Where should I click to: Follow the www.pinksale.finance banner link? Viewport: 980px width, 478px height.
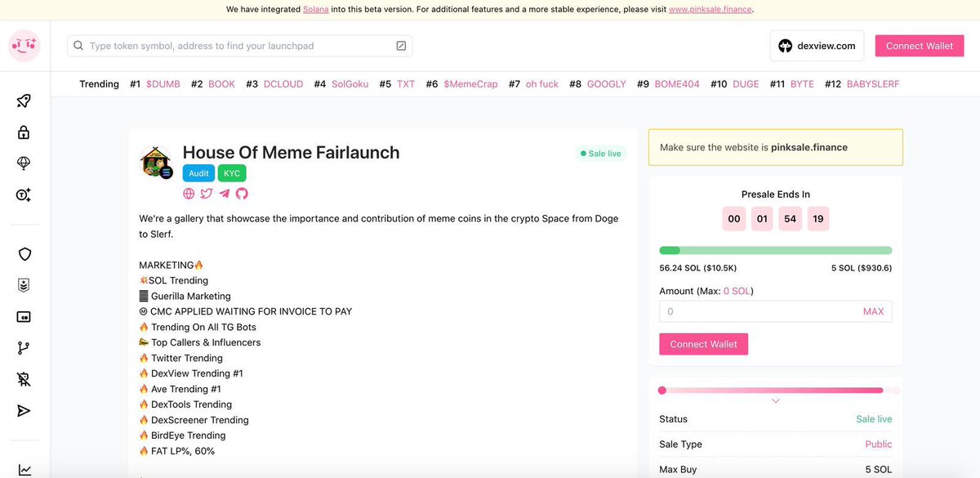(710, 9)
